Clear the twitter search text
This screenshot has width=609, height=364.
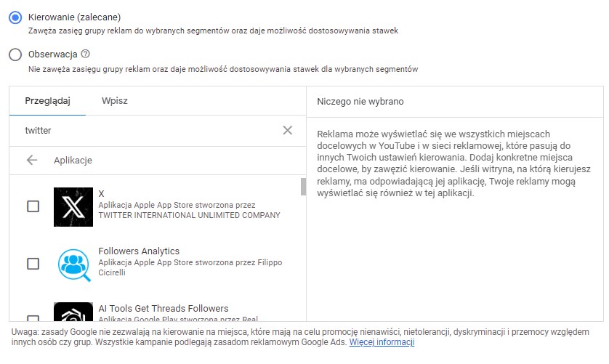point(288,130)
